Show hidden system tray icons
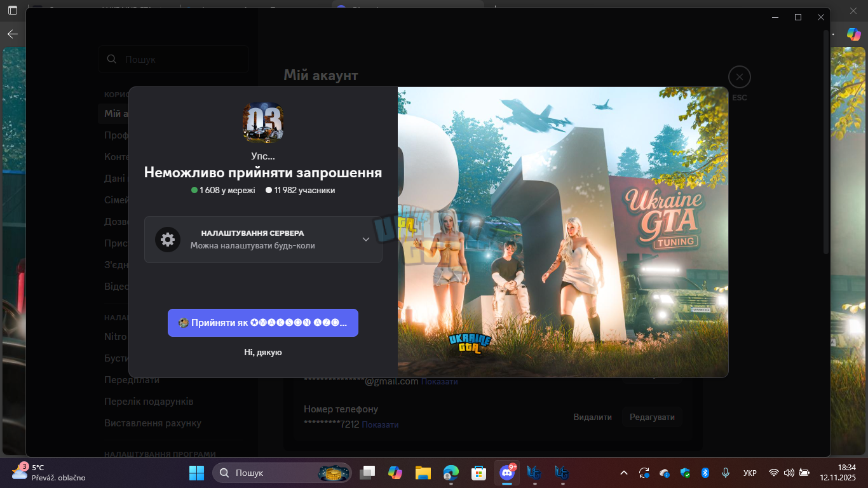 point(624,473)
